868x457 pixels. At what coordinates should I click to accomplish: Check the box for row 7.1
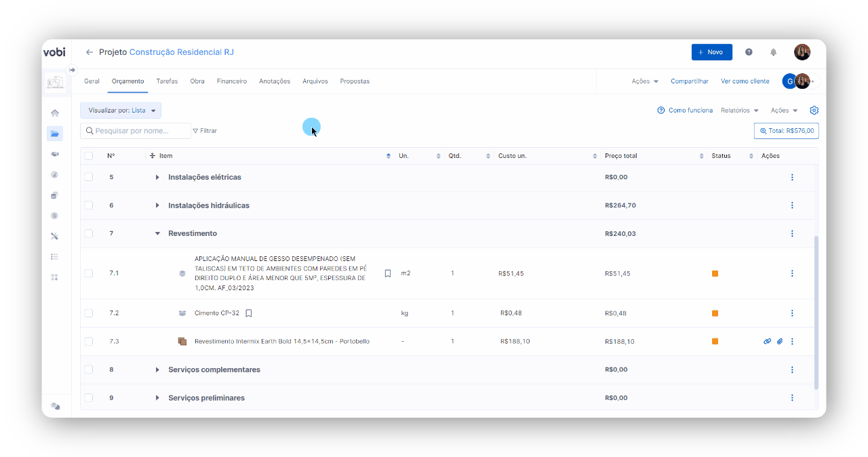[x=89, y=273]
